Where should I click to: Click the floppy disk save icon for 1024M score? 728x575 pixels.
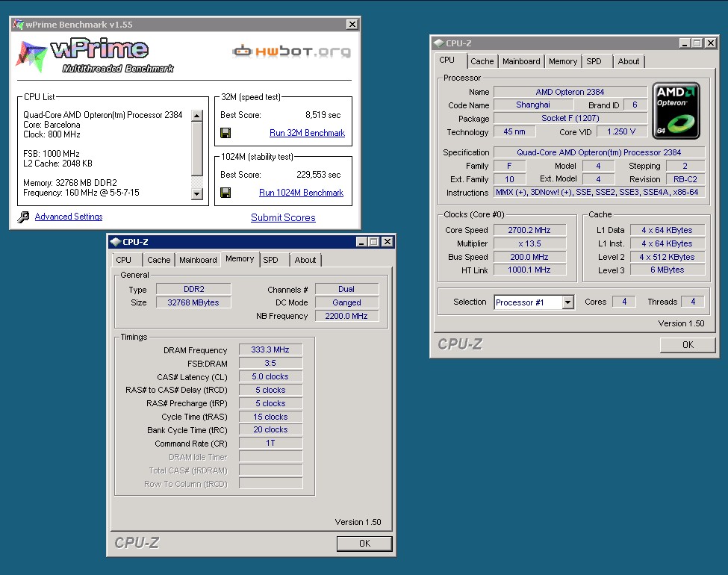pos(225,193)
